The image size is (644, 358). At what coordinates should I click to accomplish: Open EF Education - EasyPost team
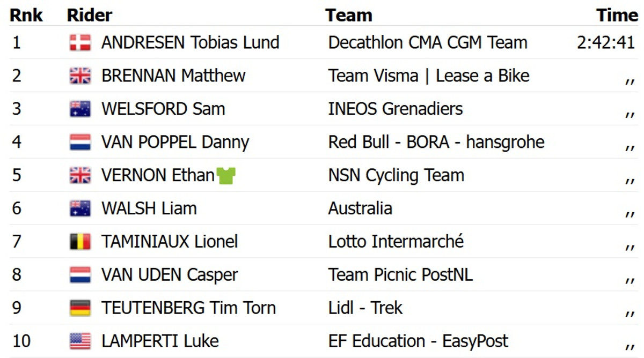[418, 341]
